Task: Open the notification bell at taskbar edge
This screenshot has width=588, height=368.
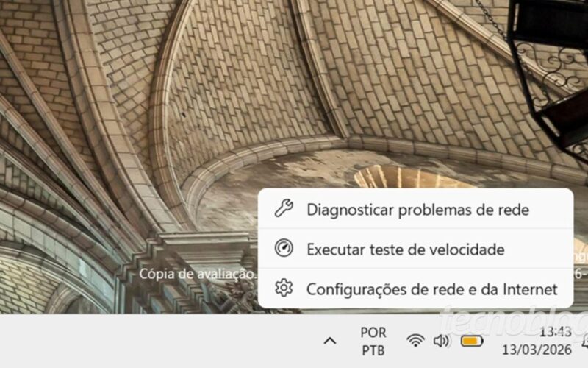Action: (x=585, y=341)
